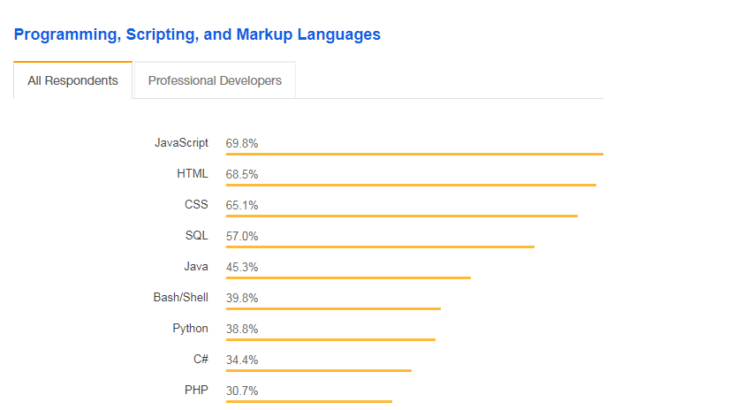The height and width of the screenshot is (410, 750).
Task: Click the Java language label
Action: click(196, 267)
